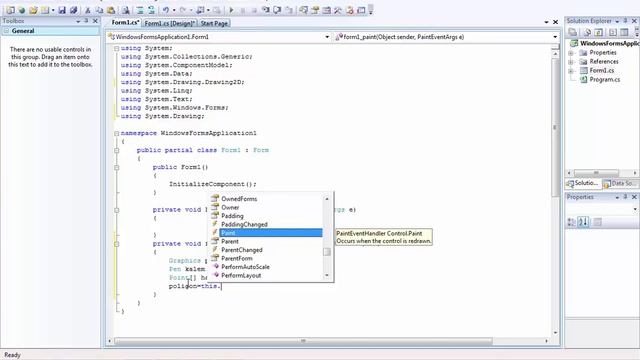The image size is (640, 360).
Task: Expand the Form1.cs node in Solution Explorer
Action: pos(571,71)
